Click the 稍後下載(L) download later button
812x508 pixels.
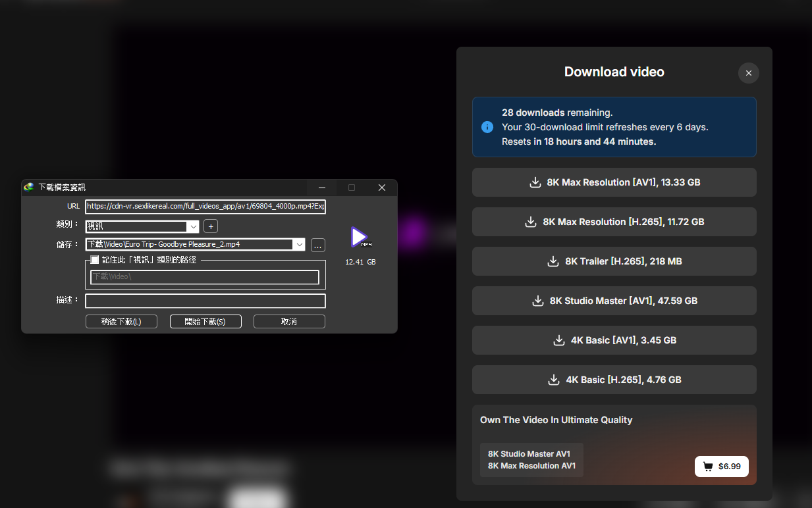(x=122, y=322)
